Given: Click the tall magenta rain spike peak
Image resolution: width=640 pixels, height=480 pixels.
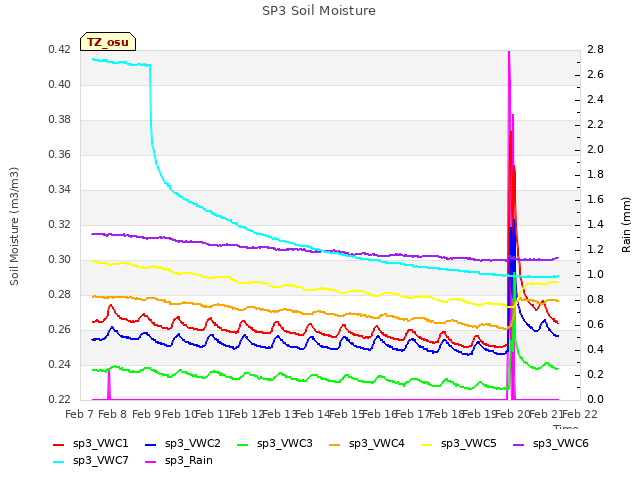Looking at the screenshot, I should tap(509, 53).
